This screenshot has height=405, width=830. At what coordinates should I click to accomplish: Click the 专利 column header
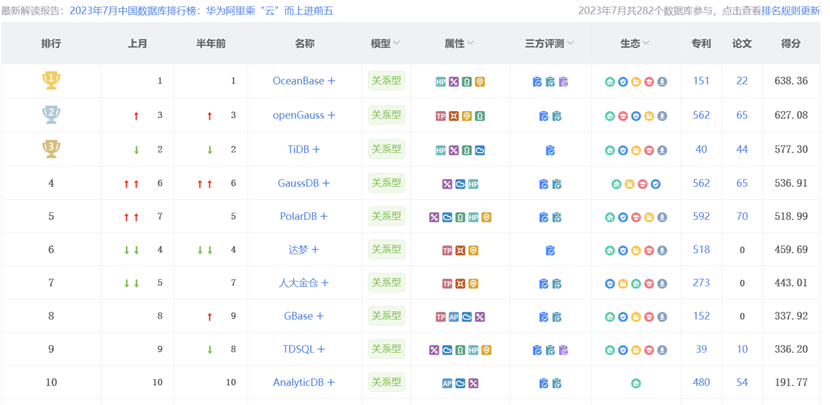click(701, 44)
